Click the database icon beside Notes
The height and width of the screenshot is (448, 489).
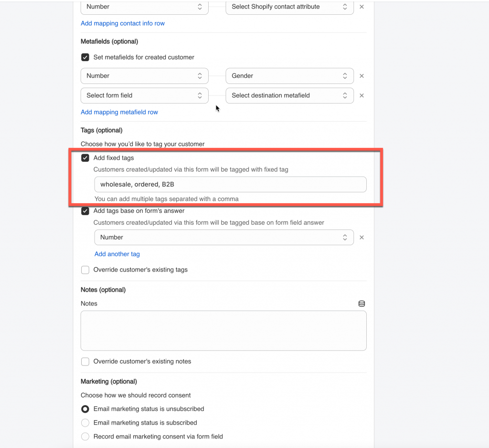(361, 304)
